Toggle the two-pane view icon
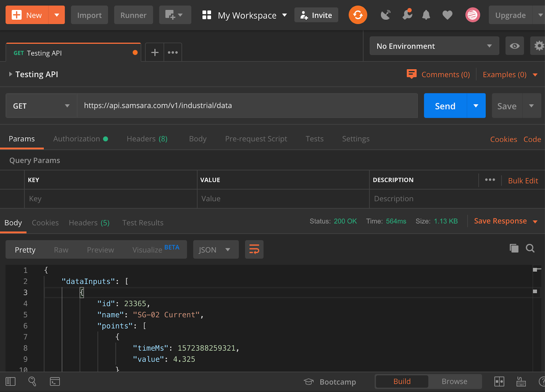 coord(499,381)
